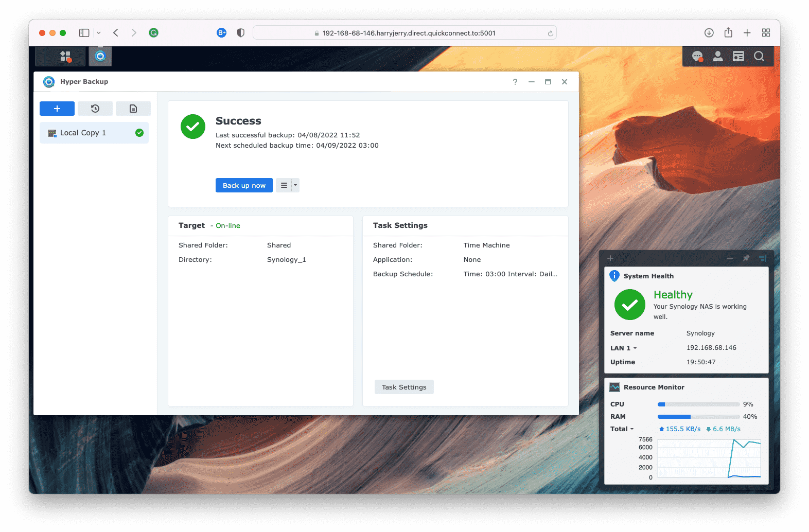The width and height of the screenshot is (809, 532).
Task: Go back in Safari
Action: (116, 33)
